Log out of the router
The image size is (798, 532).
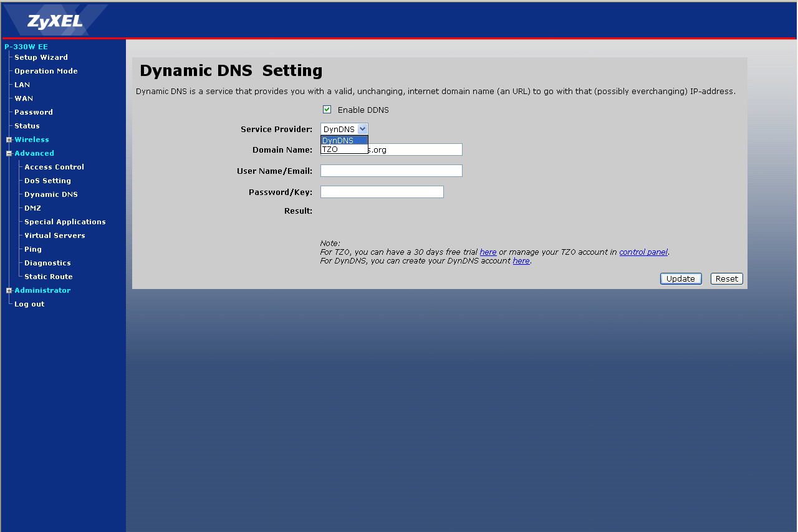click(x=29, y=304)
